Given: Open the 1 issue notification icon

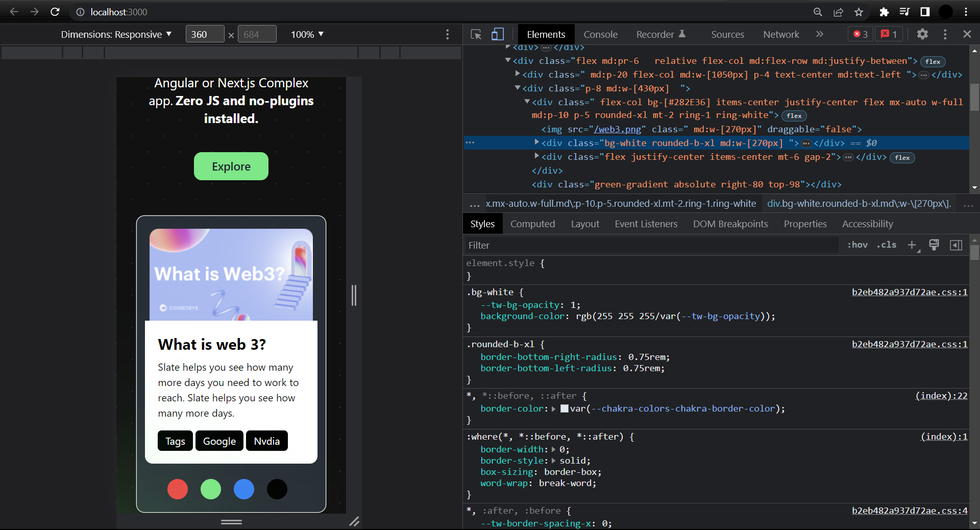Looking at the screenshot, I should click(x=889, y=34).
